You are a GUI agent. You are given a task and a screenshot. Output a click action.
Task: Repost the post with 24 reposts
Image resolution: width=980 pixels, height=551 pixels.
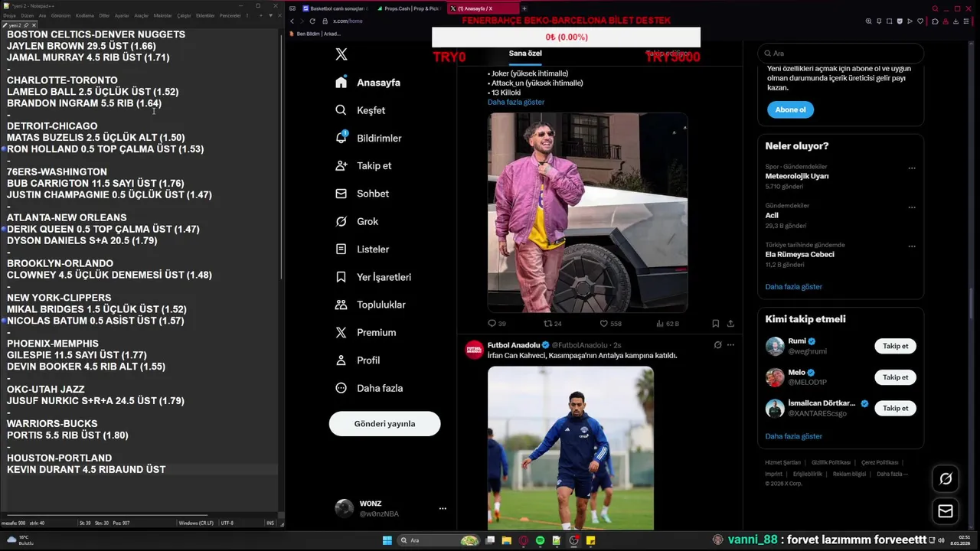(552, 324)
